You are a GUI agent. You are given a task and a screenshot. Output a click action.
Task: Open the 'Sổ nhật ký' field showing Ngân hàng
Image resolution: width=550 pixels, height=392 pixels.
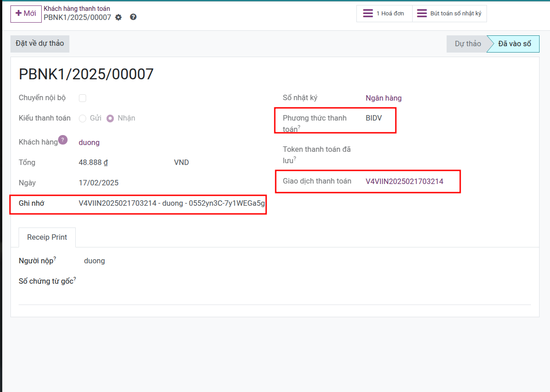point(384,98)
